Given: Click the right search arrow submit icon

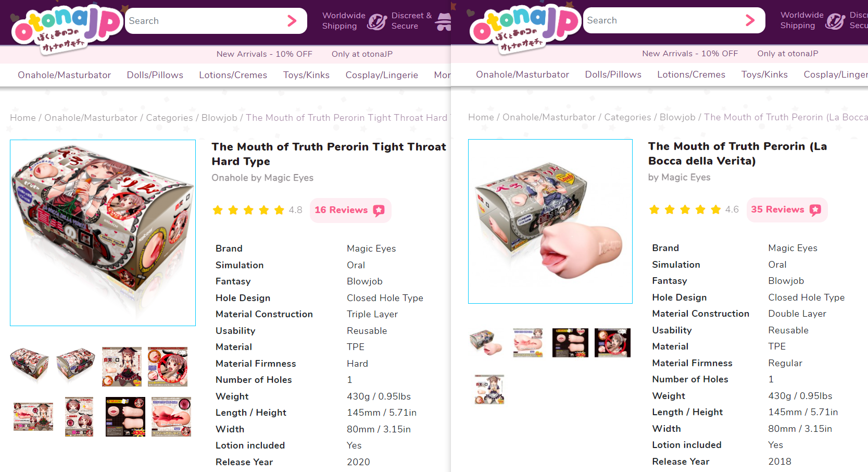Looking at the screenshot, I should click(750, 20).
